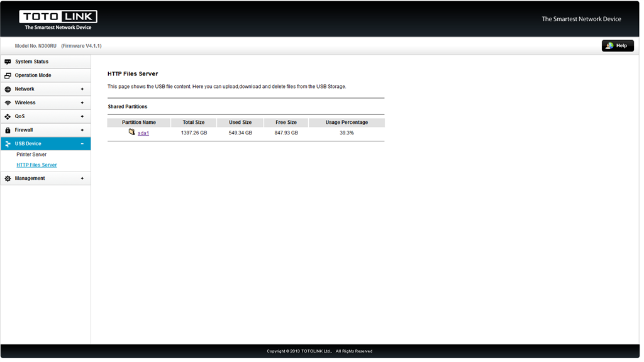Click the Usage Percentage column header
The height and width of the screenshot is (362, 644).
click(x=347, y=123)
